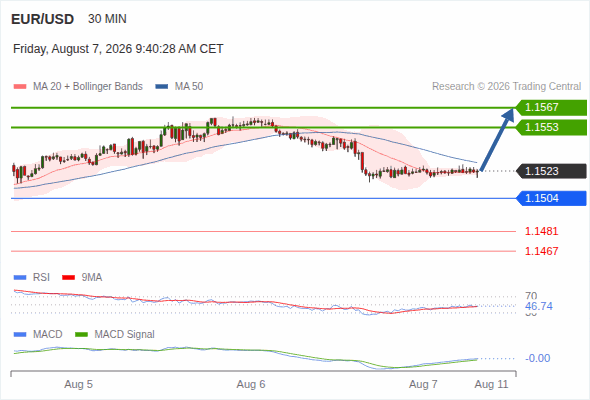590x400 pixels.
Task: Click the green MACD Signal legend swatch
Action: click(81, 335)
